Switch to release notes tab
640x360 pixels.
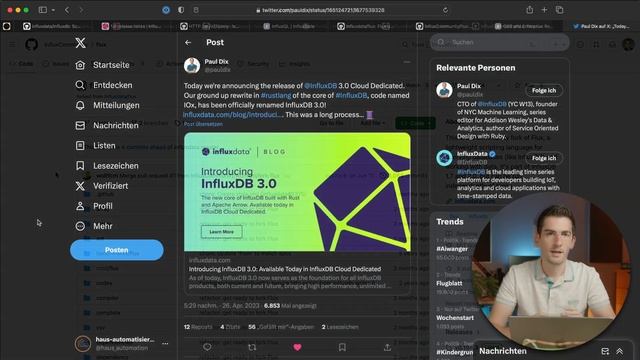pyautogui.click(x=133, y=26)
